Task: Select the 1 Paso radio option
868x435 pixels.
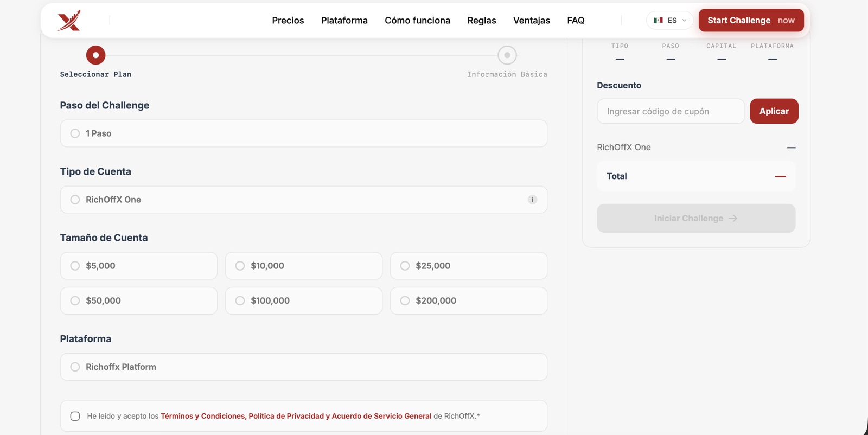Action: tap(304, 133)
